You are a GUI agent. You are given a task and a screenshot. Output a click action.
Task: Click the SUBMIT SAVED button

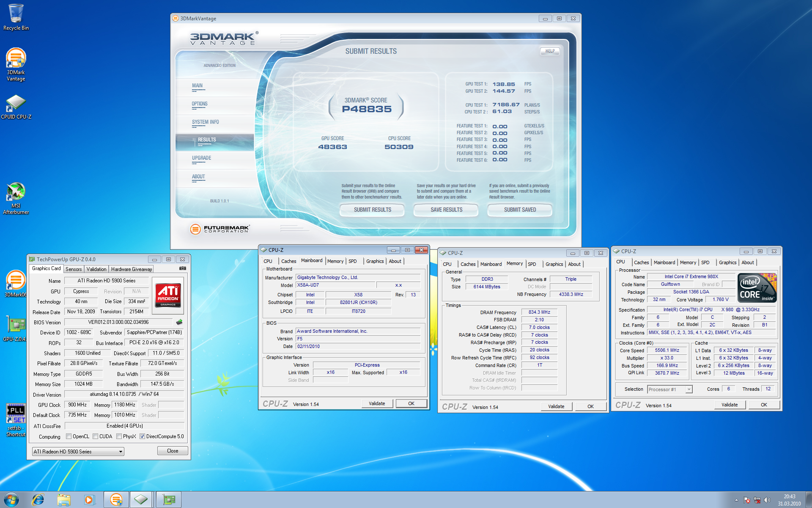(x=520, y=210)
